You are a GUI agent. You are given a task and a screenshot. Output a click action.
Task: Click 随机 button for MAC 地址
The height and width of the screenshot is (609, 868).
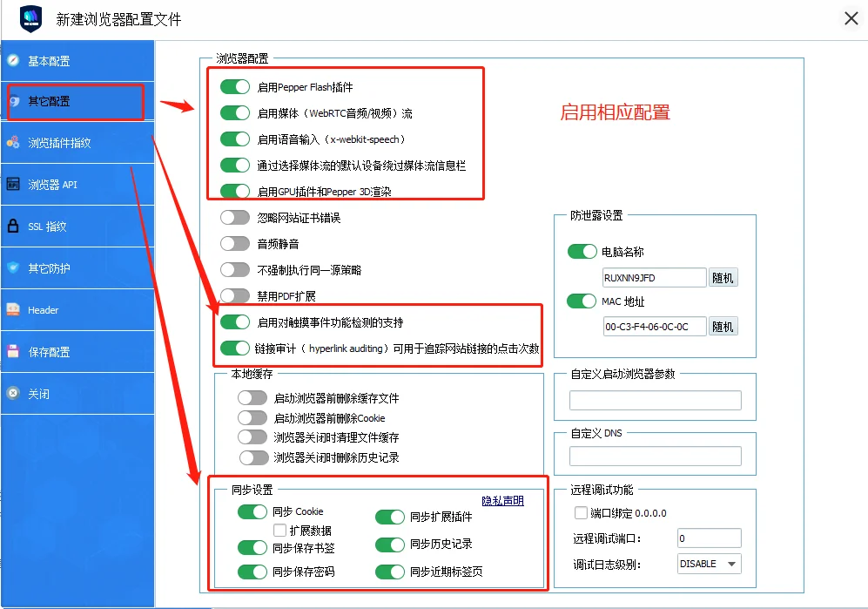723,327
